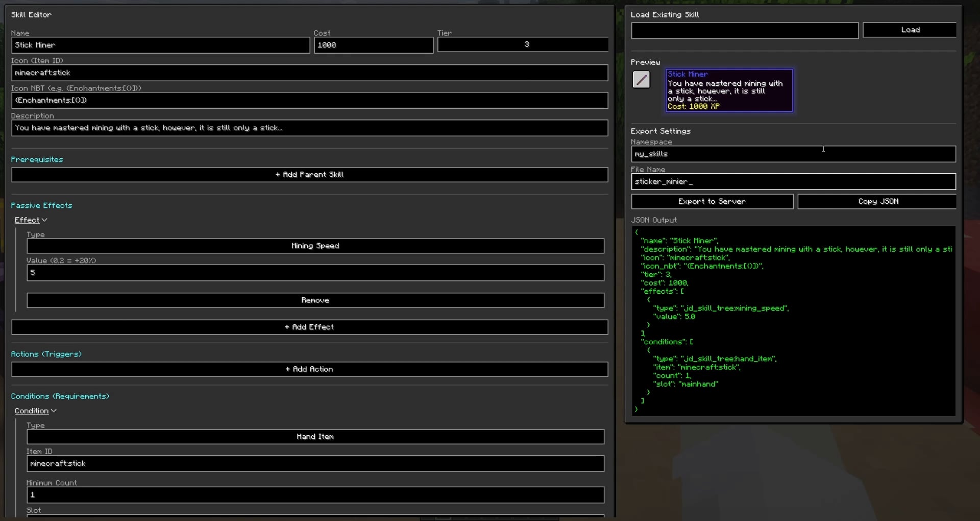The width and height of the screenshot is (980, 521).
Task: Collapse the Condition section chevron
Action: (x=54, y=411)
